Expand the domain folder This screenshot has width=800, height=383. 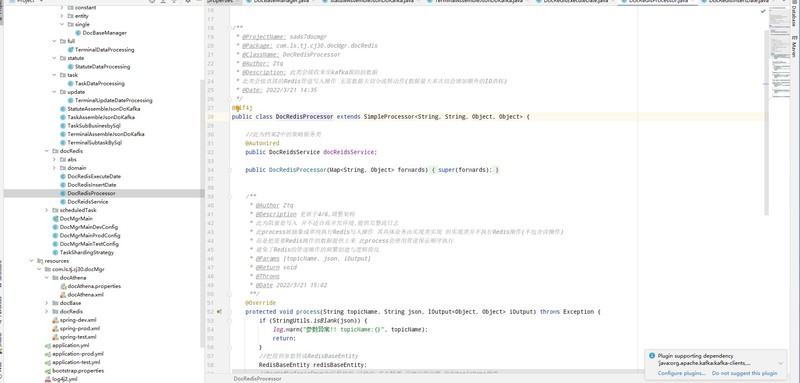click(x=55, y=168)
